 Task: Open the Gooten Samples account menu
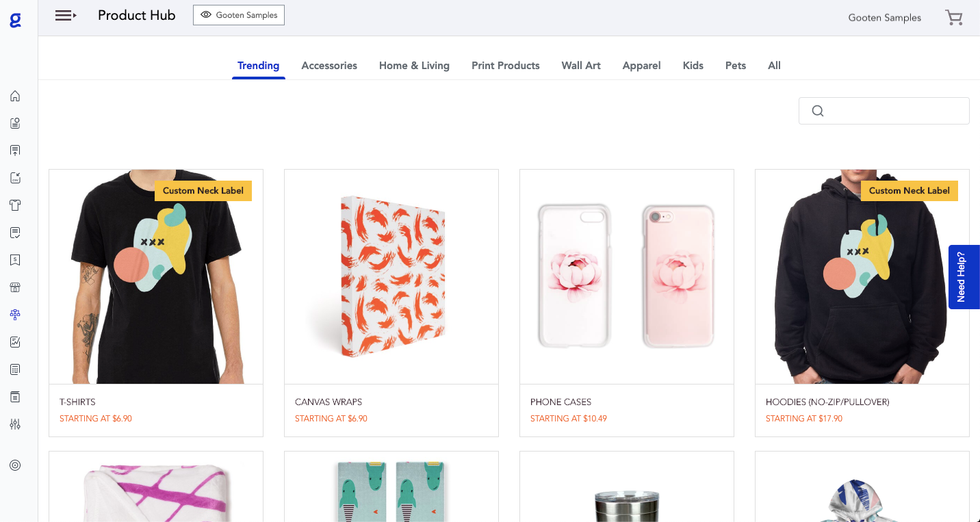click(884, 18)
